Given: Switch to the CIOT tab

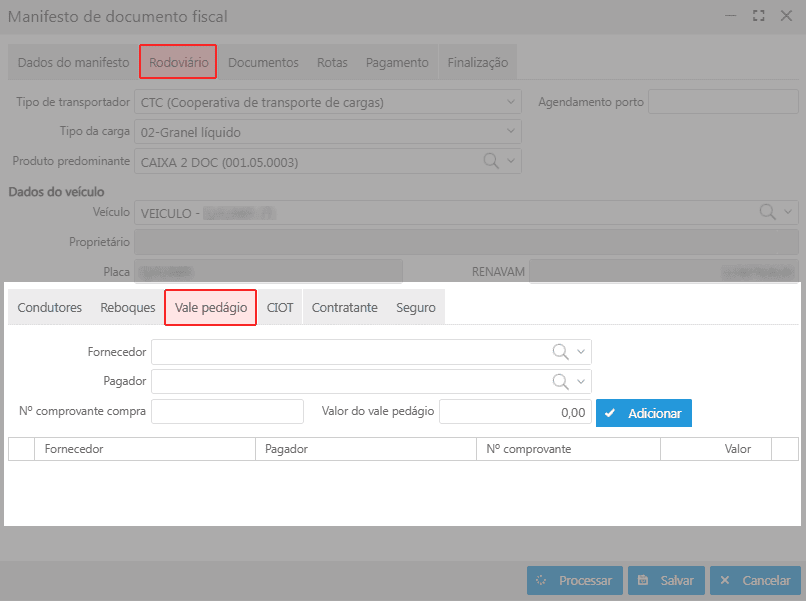Looking at the screenshot, I should pos(280,308).
